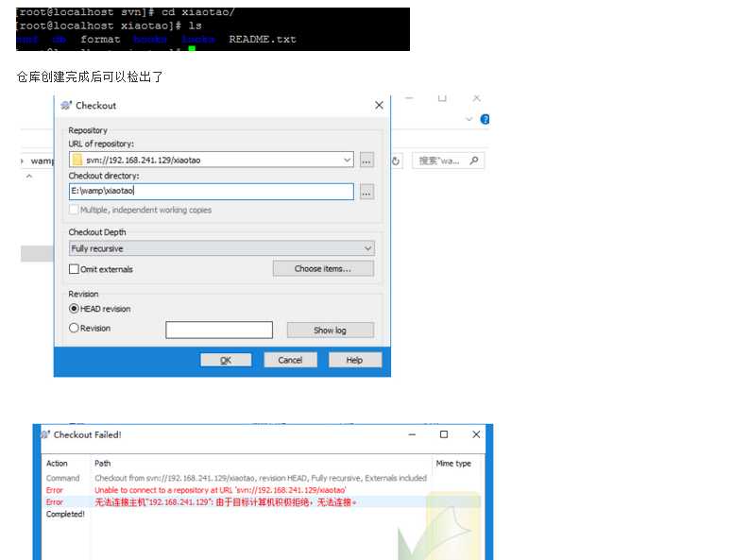This screenshot has height=560, width=750.
Task: Minimize the Checkout Failed window
Action: [x=412, y=434]
